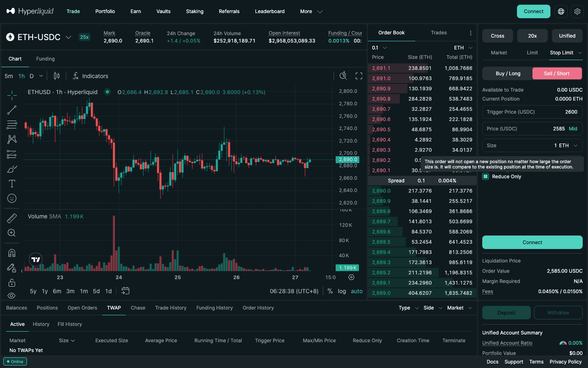Viewport: 588px width, 368px height.
Task: Open the More navigation dropdown
Action: tap(311, 11)
